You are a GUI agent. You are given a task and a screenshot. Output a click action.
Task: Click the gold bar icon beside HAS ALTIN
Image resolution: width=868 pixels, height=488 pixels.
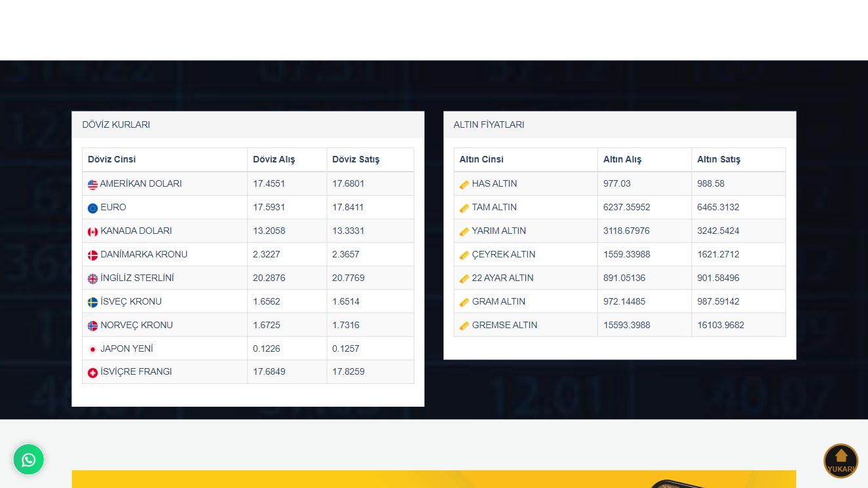tap(464, 185)
